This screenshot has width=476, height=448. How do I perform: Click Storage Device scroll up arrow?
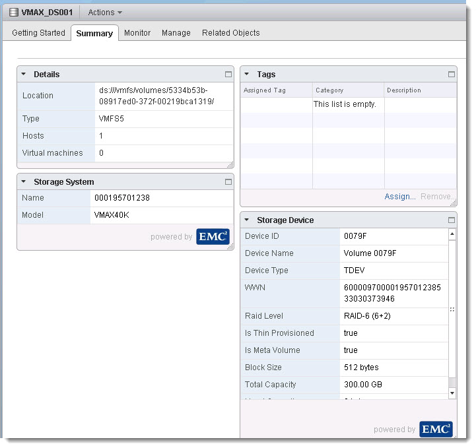(452, 234)
